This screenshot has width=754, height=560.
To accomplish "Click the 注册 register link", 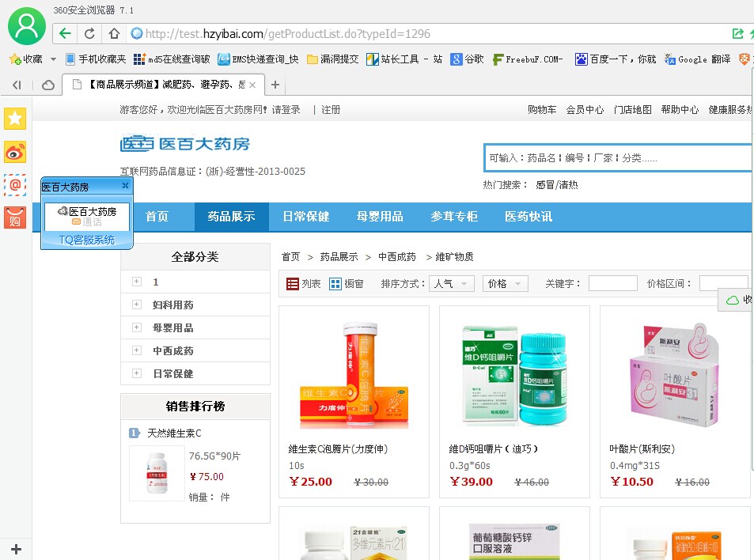I will coord(331,110).
